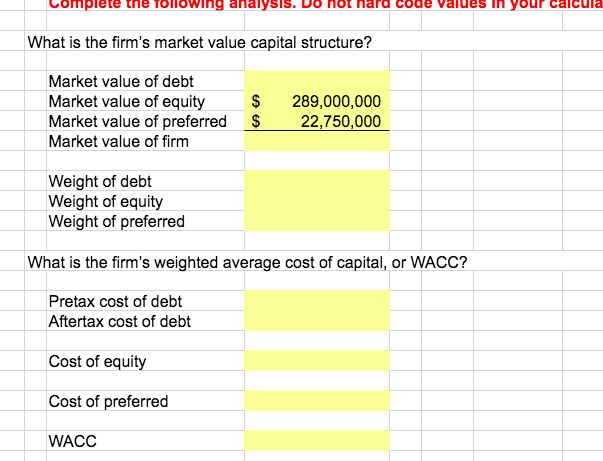The width and height of the screenshot is (603, 461).
Task: Select the yellow Weight of preferred cell
Action: coord(317,221)
